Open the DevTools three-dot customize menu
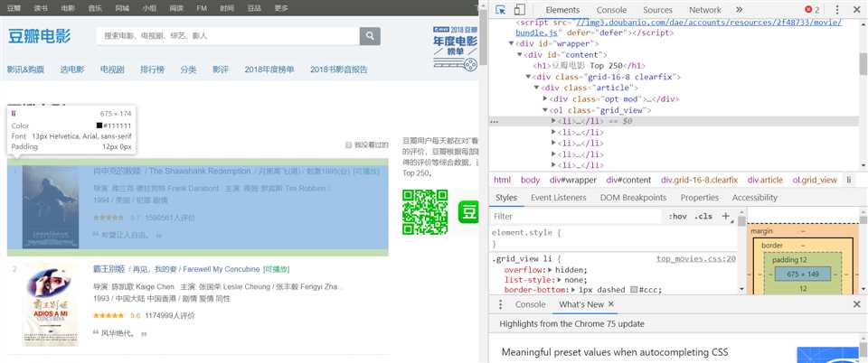The width and height of the screenshot is (868, 363). tap(837, 10)
